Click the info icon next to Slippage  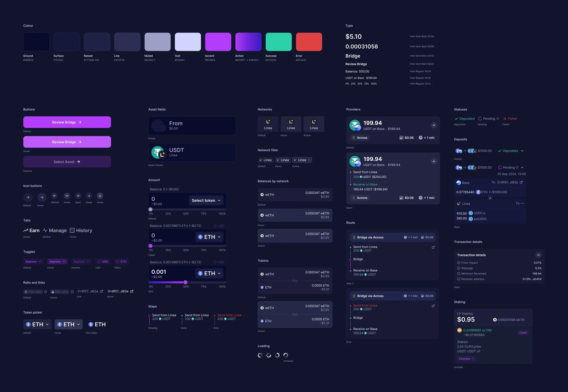[x=459, y=268]
